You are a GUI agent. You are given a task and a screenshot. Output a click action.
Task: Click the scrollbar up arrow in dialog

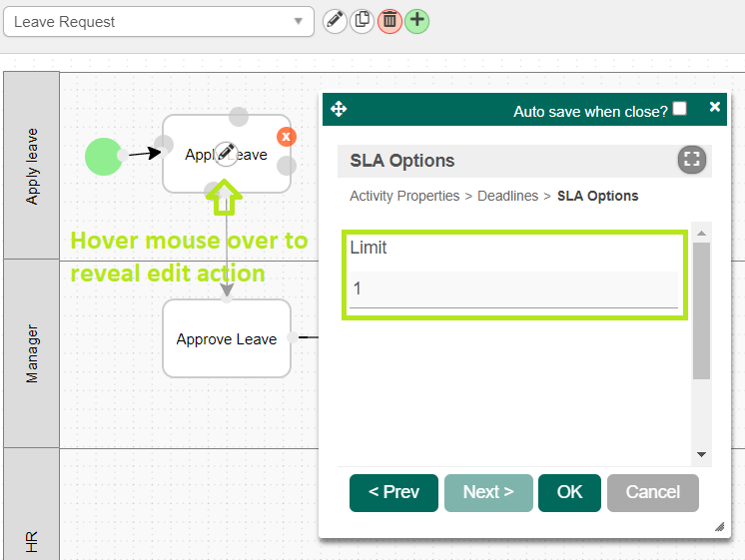click(701, 233)
